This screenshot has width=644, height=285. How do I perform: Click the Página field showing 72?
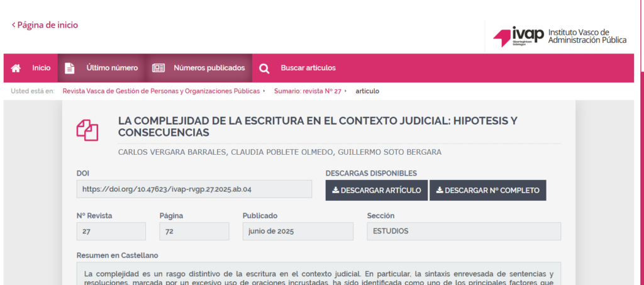[194, 231]
